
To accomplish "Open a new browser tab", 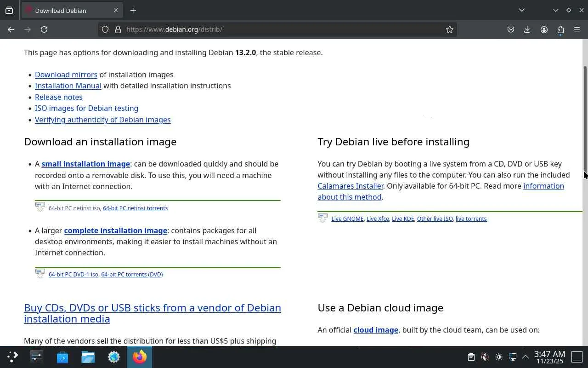I will [133, 10].
